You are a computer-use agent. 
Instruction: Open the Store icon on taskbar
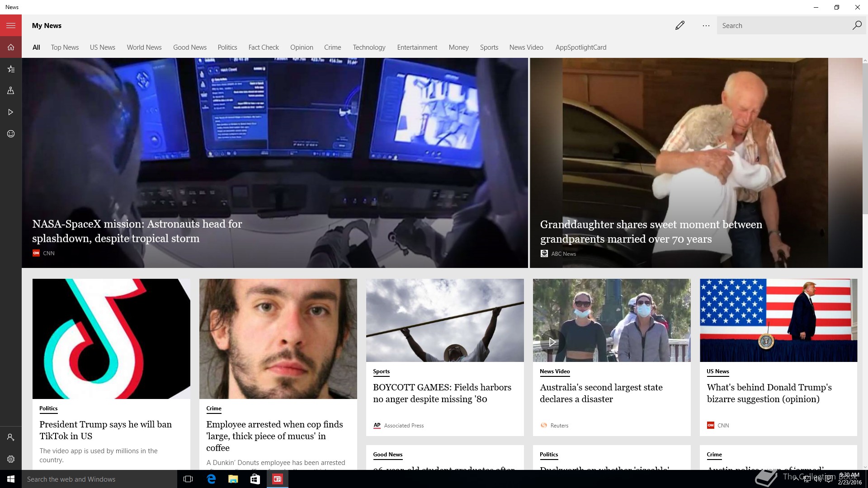255,479
